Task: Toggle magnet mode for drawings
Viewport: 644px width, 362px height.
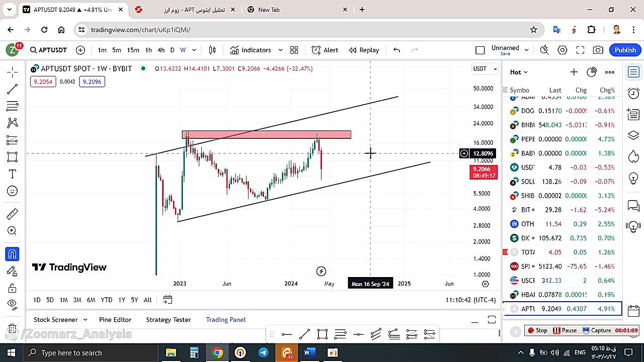Action: coord(13,254)
